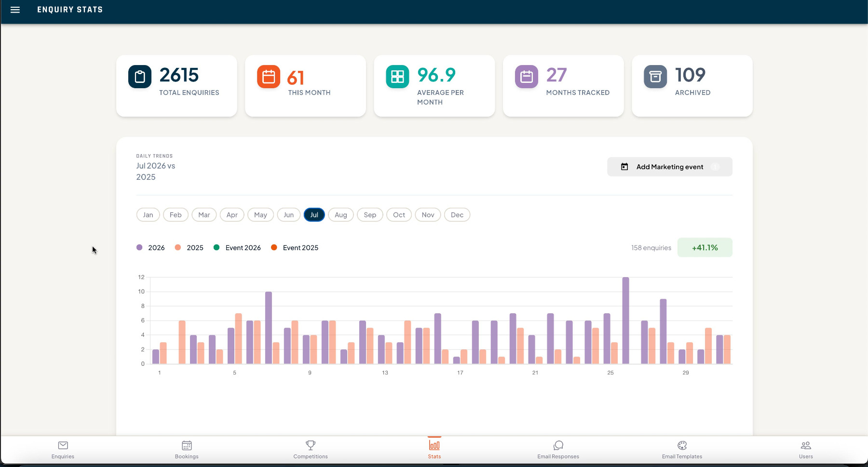Click the Total Enquiries clipboard icon
Image resolution: width=868 pixels, height=467 pixels.
(x=140, y=77)
